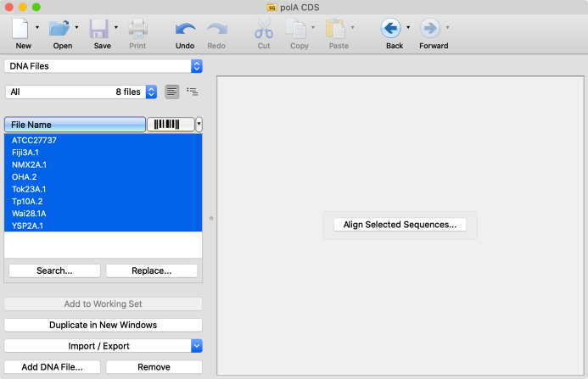This screenshot has width=588, height=379.
Task: Click the Open folder icon
Action: click(59, 29)
